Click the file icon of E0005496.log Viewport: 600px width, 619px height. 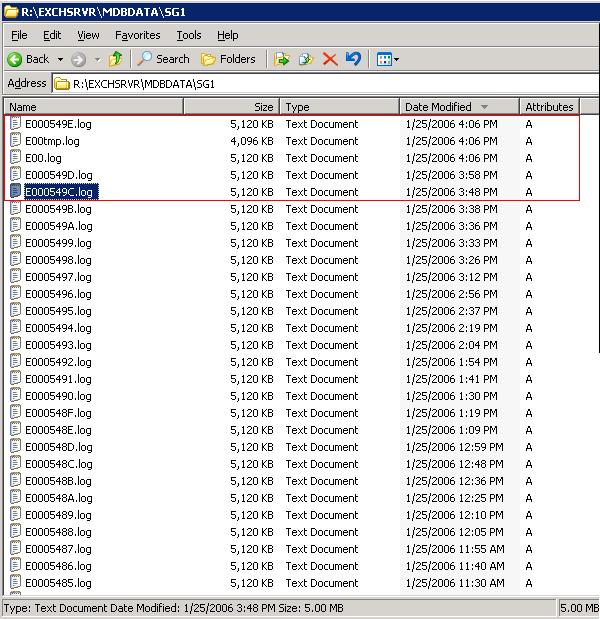(15, 293)
